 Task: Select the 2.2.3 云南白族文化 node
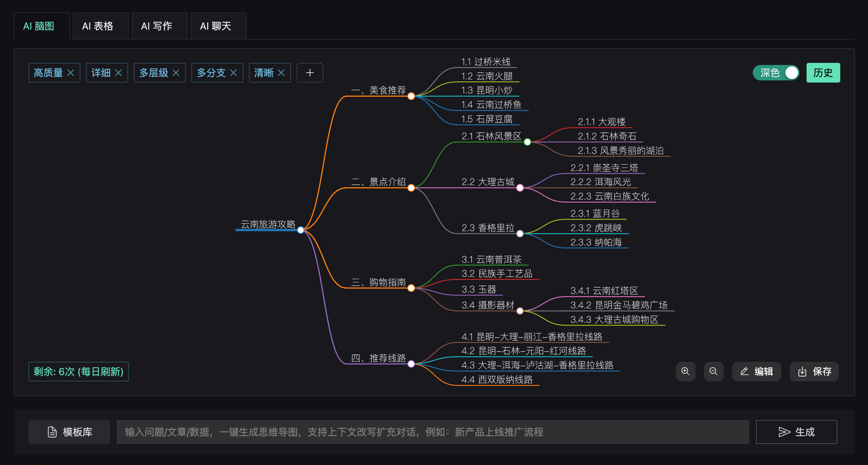(x=610, y=196)
